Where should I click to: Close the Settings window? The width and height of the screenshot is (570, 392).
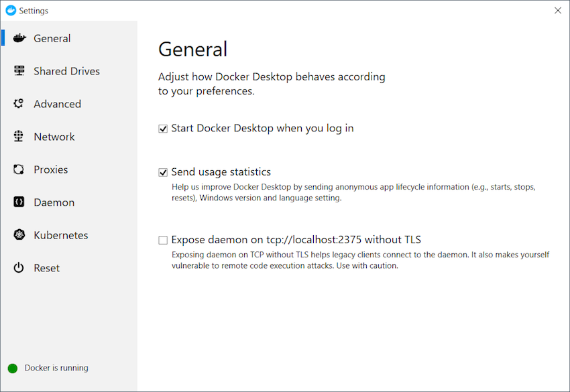[558, 11]
